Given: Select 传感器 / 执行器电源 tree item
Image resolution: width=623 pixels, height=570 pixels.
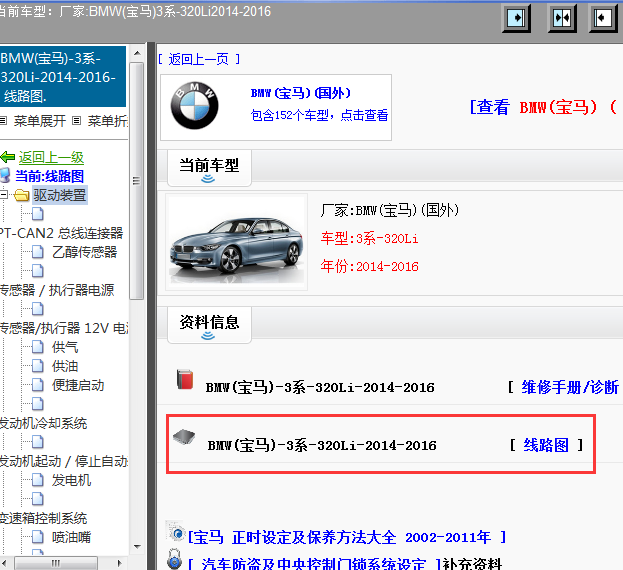Looking at the screenshot, I should tap(57, 290).
